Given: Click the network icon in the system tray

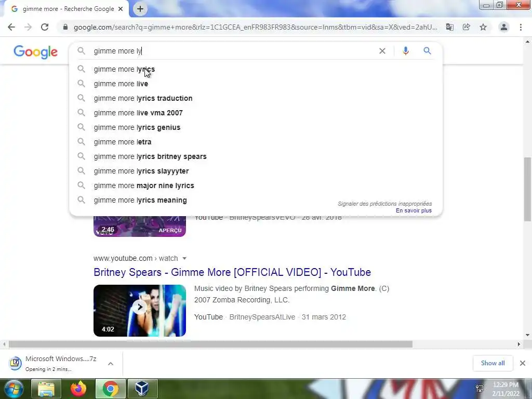Looking at the screenshot, I should point(480,389).
